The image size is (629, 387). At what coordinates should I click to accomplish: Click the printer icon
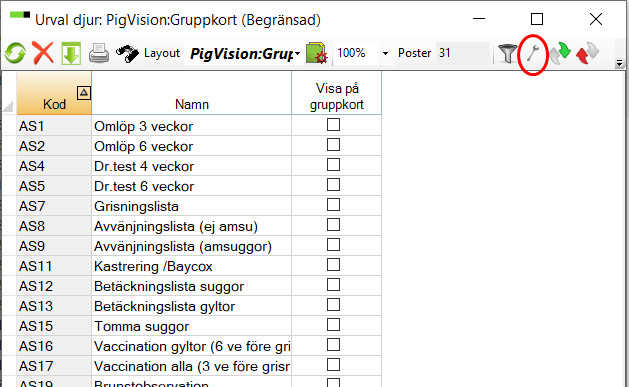click(x=99, y=53)
